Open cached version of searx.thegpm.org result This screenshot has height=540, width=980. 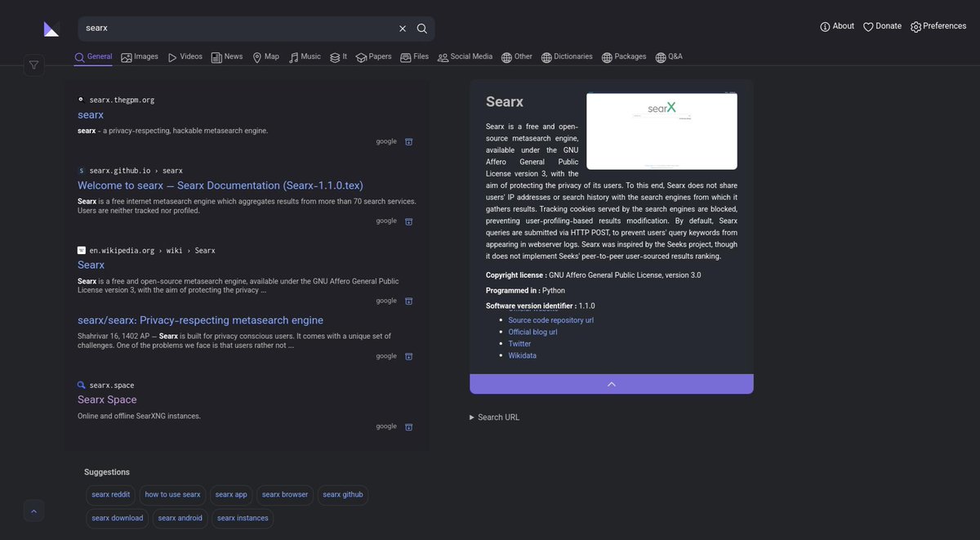(x=409, y=142)
